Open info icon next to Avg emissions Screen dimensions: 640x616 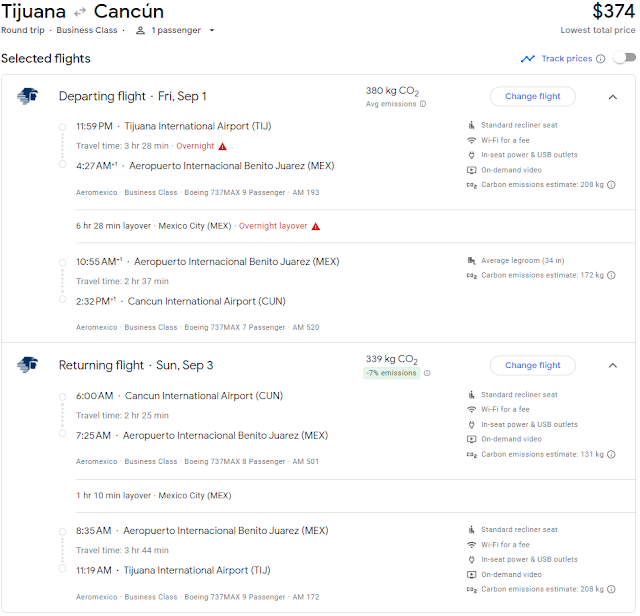(425, 104)
